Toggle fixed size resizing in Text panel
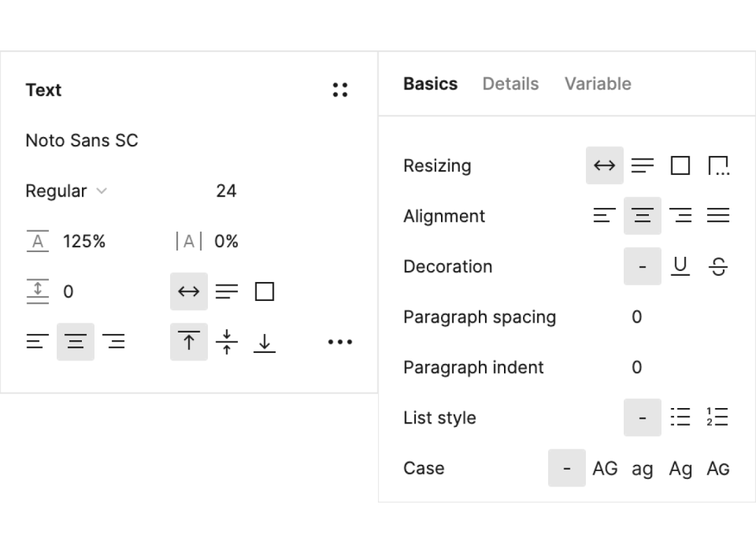The width and height of the screenshot is (756, 553). pos(265,292)
